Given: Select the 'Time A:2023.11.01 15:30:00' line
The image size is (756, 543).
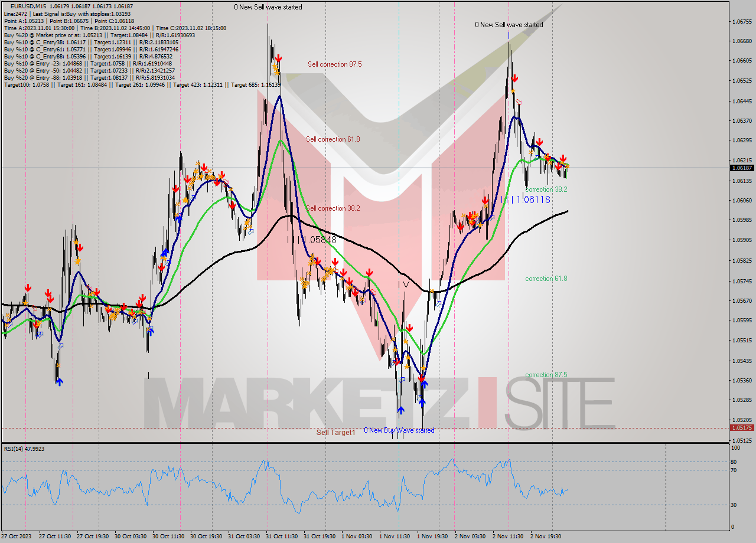Looking at the screenshot, I should pyautogui.click(x=115, y=28).
